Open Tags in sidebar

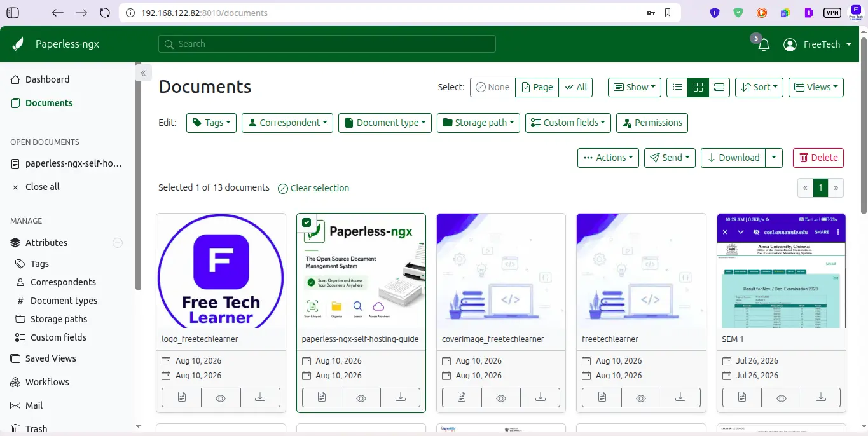[39, 264]
